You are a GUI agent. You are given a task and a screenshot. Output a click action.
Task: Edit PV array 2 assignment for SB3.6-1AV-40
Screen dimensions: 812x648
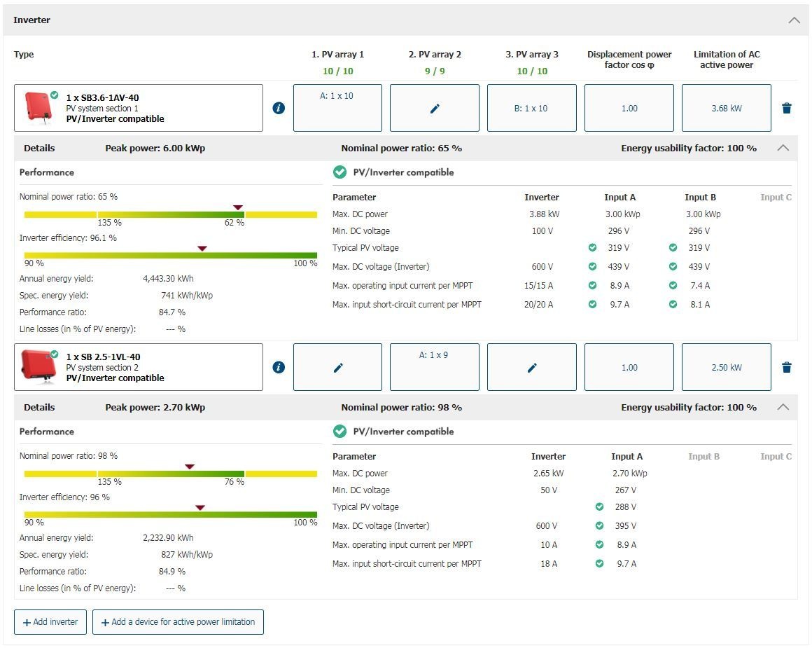[434, 108]
